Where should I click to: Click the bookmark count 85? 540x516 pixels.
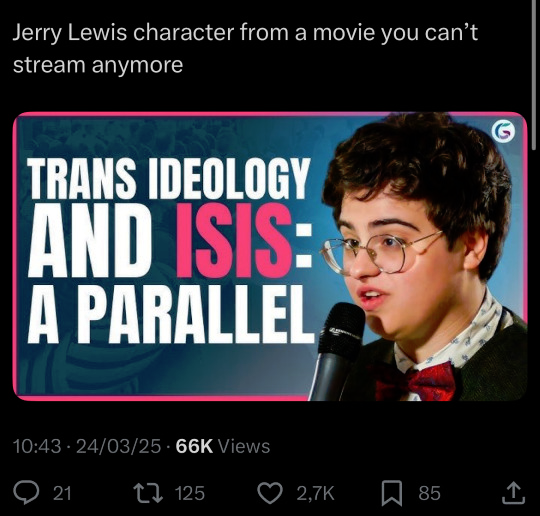pyautogui.click(x=429, y=493)
